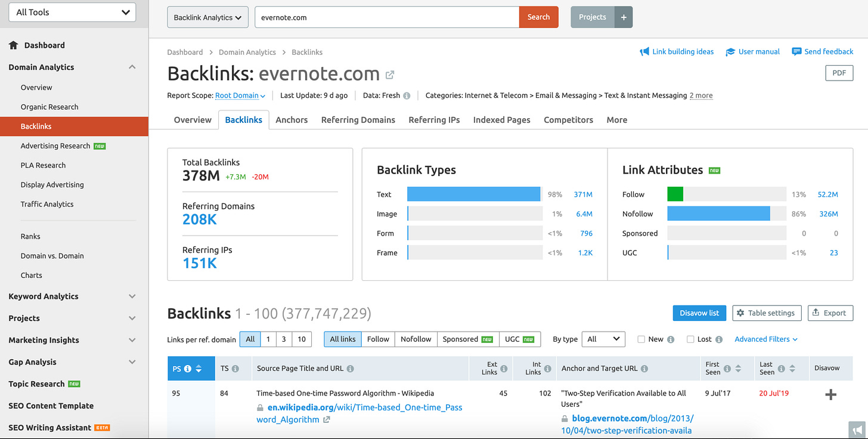Switch to the Anchors tab
This screenshot has width=868, height=439.
(292, 120)
